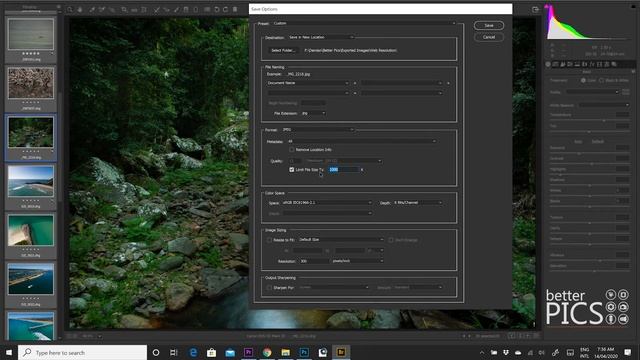
Task: Open Adobe Bridge from taskbar
Action: click(341, 352)
